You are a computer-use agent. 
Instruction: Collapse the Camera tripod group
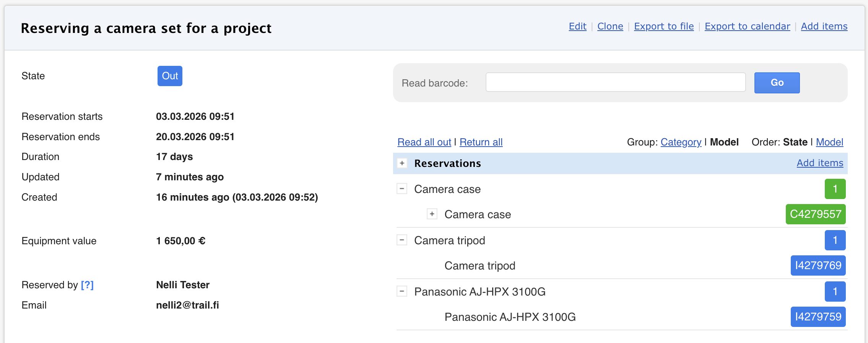(x=401, y=240)
